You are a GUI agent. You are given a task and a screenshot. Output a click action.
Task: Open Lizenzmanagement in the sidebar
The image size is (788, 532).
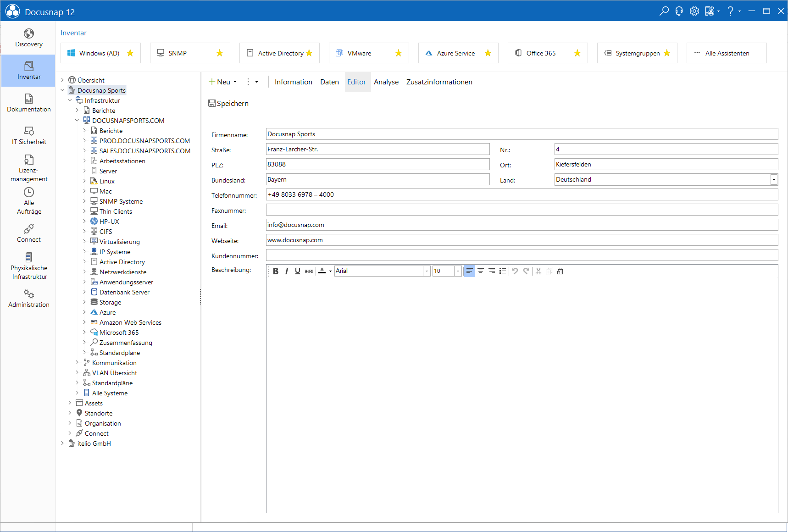tap(28, 168)
